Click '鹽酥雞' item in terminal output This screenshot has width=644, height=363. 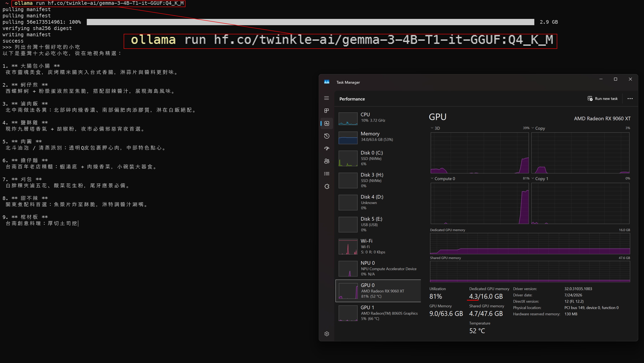(x=29, y=123)
